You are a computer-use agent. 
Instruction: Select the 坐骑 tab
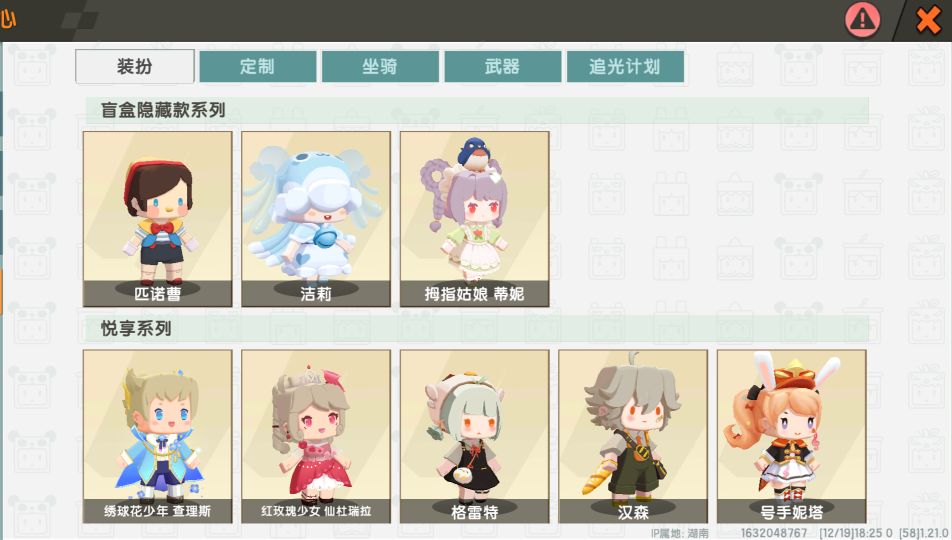point(380,66)
